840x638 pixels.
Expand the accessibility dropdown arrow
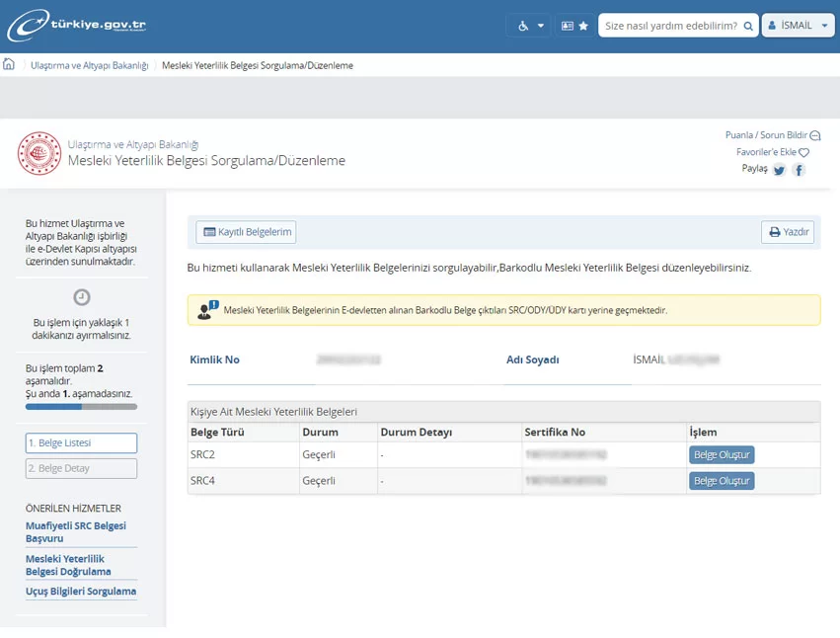tap(541, 26)
